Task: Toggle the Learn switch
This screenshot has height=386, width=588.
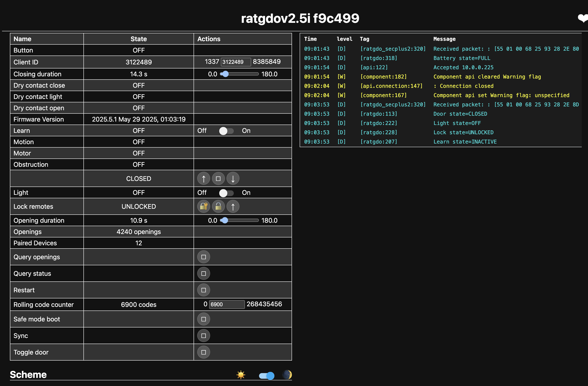Action: coord(226,131)
